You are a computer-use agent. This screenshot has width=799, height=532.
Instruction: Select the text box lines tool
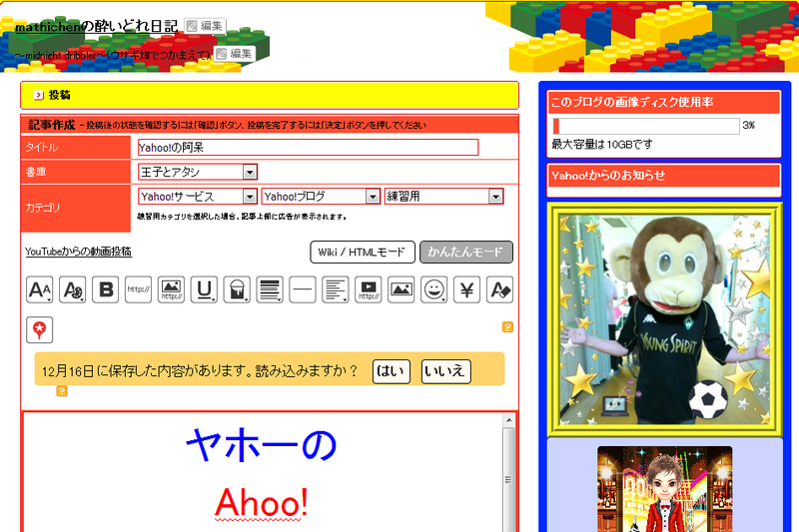270,289
